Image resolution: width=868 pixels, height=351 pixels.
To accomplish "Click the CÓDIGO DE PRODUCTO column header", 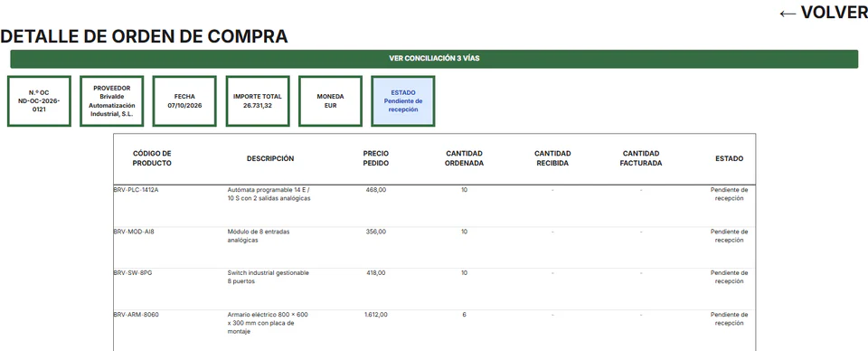I will click(152, 158).
